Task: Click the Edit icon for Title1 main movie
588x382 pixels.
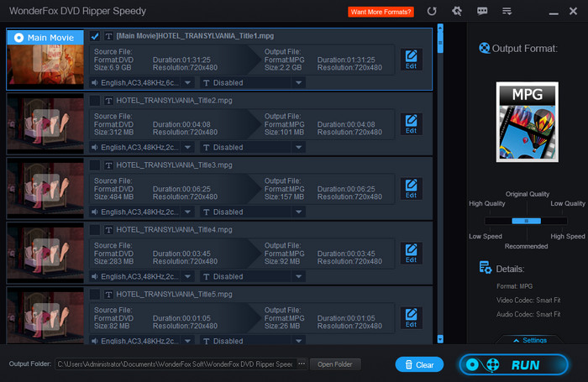Action: pos(411,60)
